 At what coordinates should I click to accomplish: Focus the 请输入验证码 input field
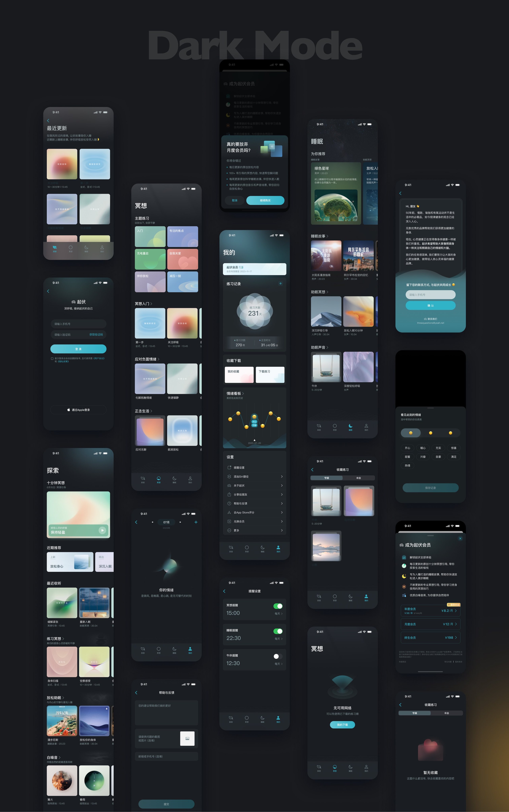[78, 335]
